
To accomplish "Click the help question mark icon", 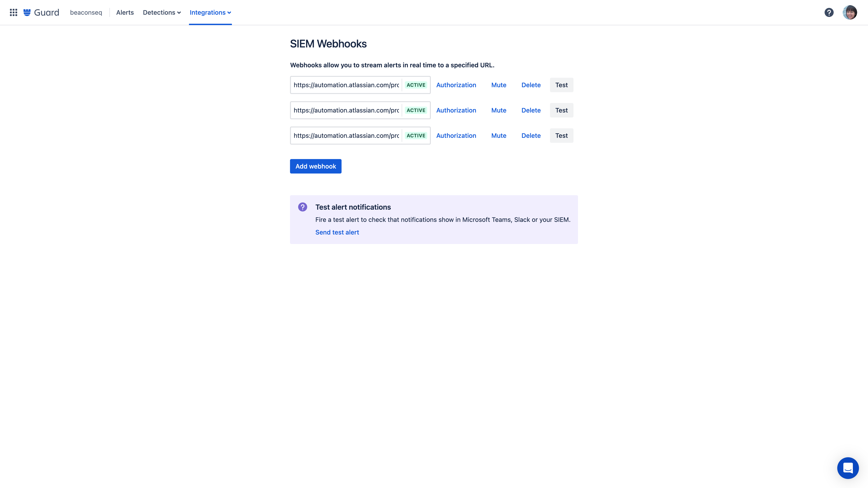I will pyautogui.click(x=829, y=12).
